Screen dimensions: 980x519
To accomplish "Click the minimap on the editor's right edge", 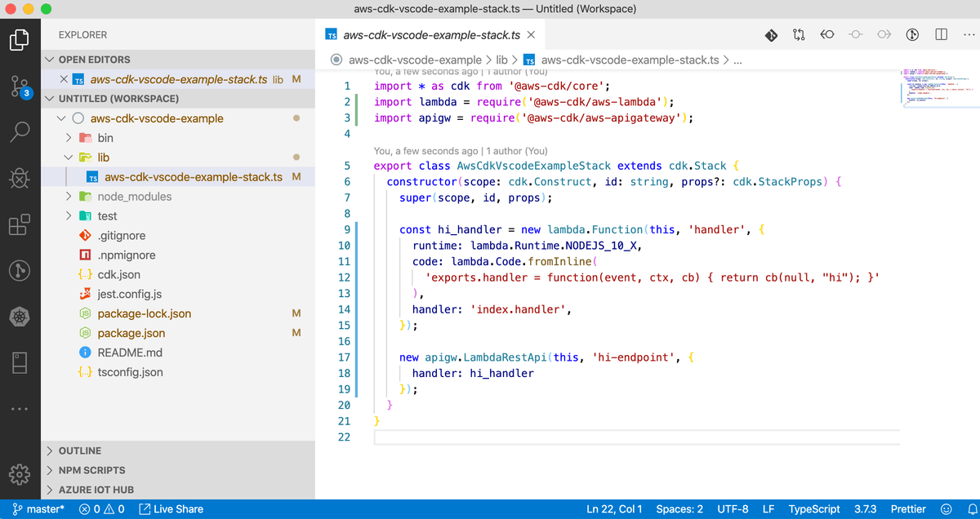I will 939,90.
